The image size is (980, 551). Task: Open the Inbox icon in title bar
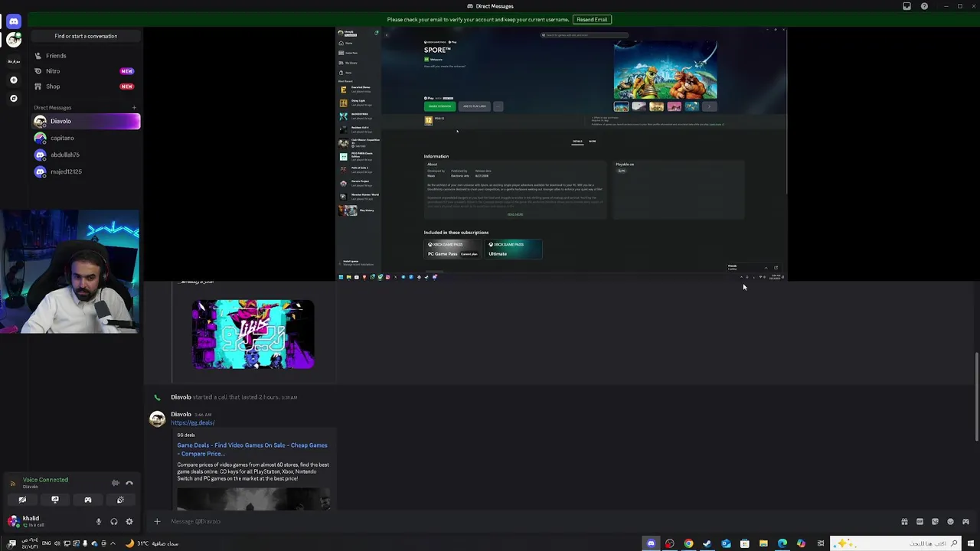point(906,6)
